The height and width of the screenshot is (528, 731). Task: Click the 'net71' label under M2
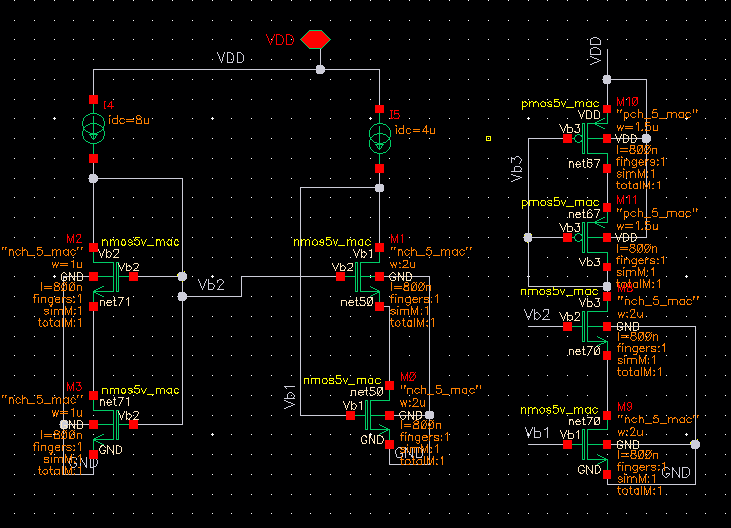pos(115,302)
